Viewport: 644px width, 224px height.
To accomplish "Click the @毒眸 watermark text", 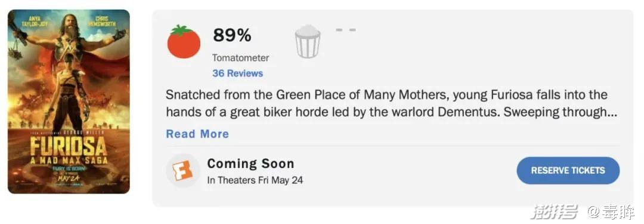I will point(611,212).
